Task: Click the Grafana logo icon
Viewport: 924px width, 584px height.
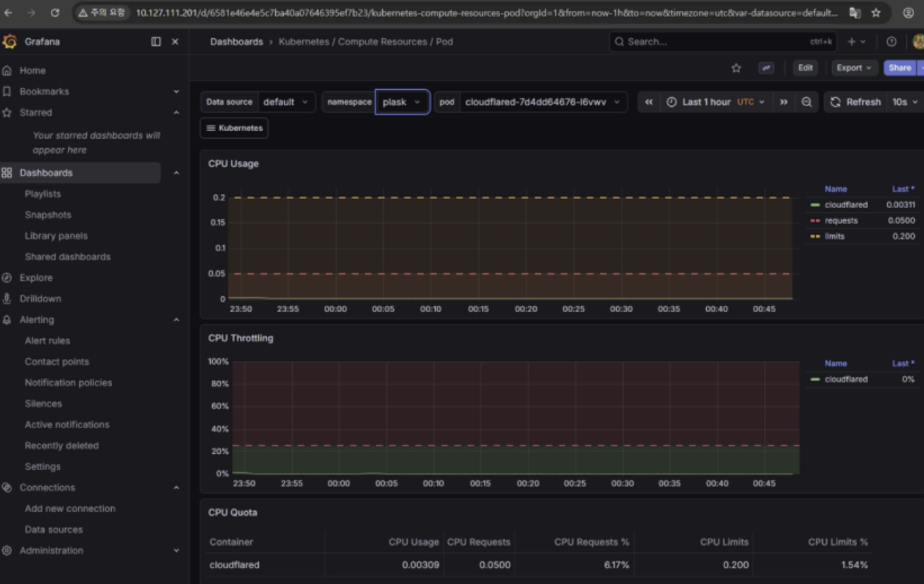Action: (10, 42)
